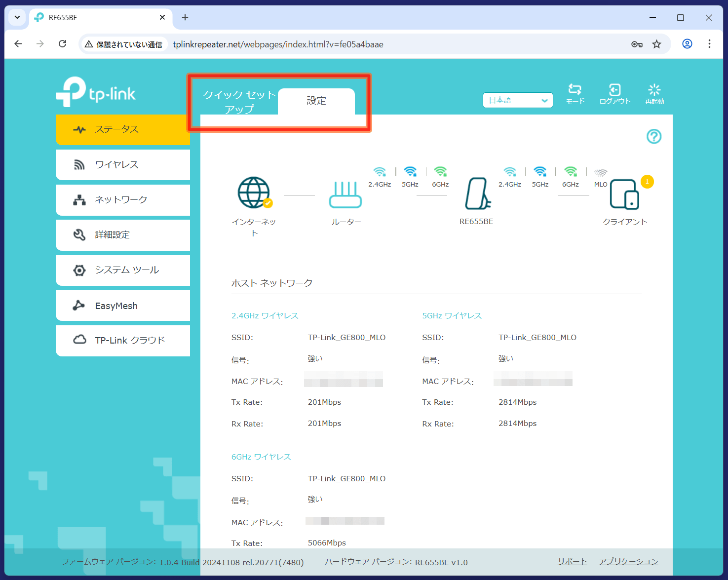Open the 日本語 language dropdown
The height and width of the screenshot is (580, 728).
coord(517,100)
